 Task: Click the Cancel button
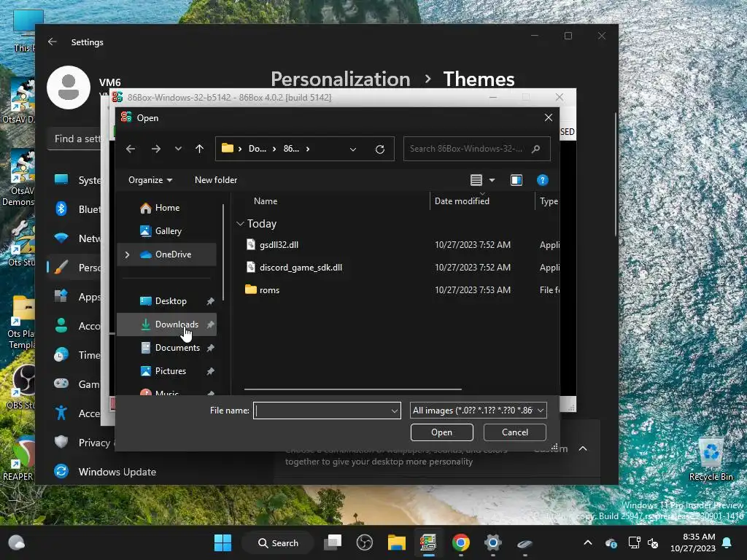click(514, 432)
